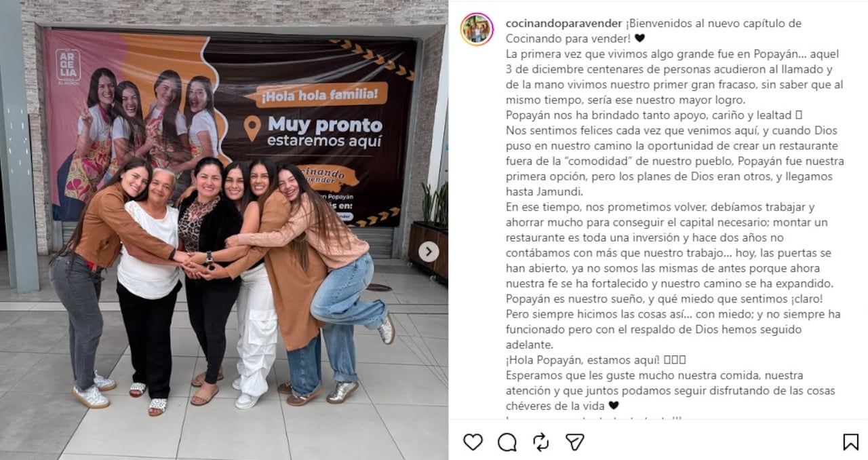Like the post with the heart icon

[473, 442]
